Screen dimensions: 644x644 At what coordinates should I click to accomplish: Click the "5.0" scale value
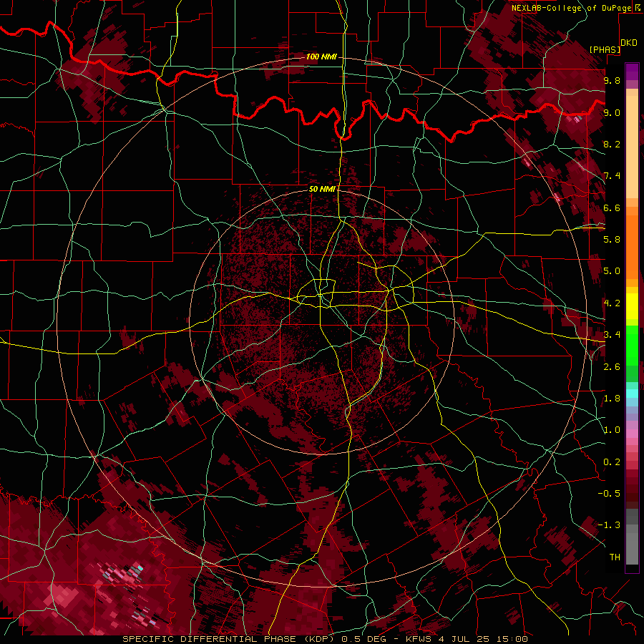pyautogui.click(x=612, y=271)
